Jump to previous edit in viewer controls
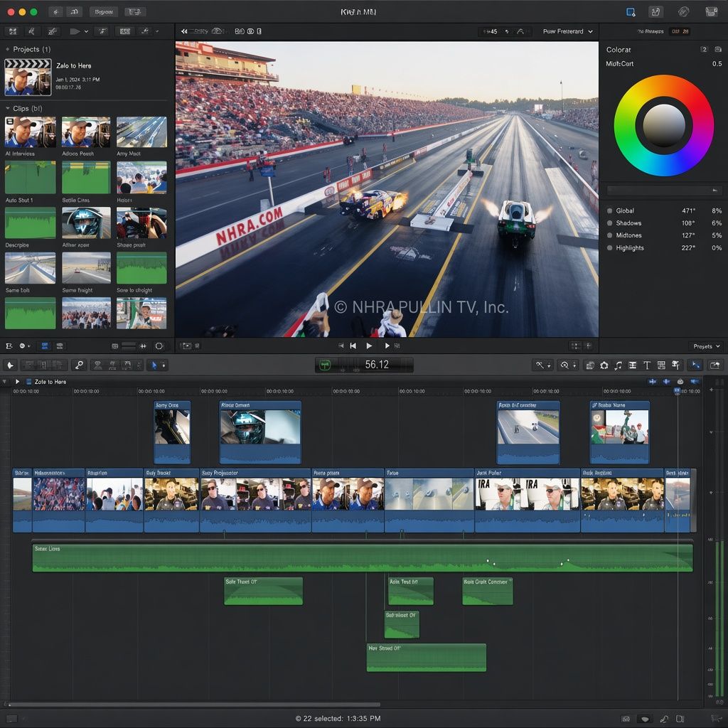The height and width of the screenshot is (728, 728). [353, 346]
